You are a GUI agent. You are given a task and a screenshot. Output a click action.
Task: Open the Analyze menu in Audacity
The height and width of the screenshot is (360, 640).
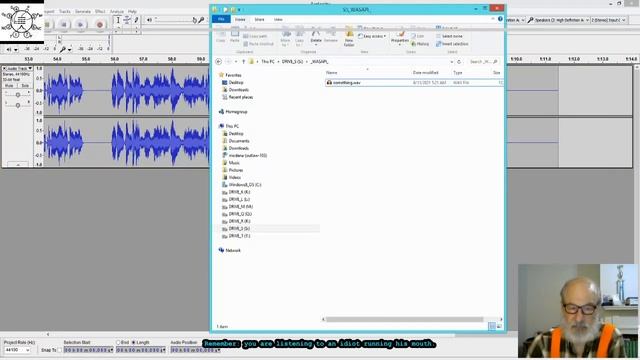(x=117, y=11)
